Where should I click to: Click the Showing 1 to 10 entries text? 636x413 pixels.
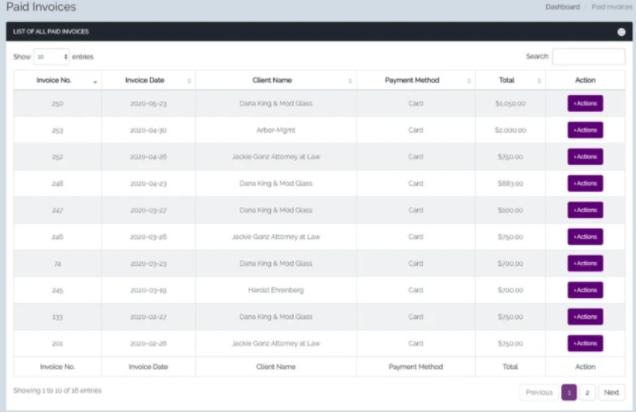58,390
